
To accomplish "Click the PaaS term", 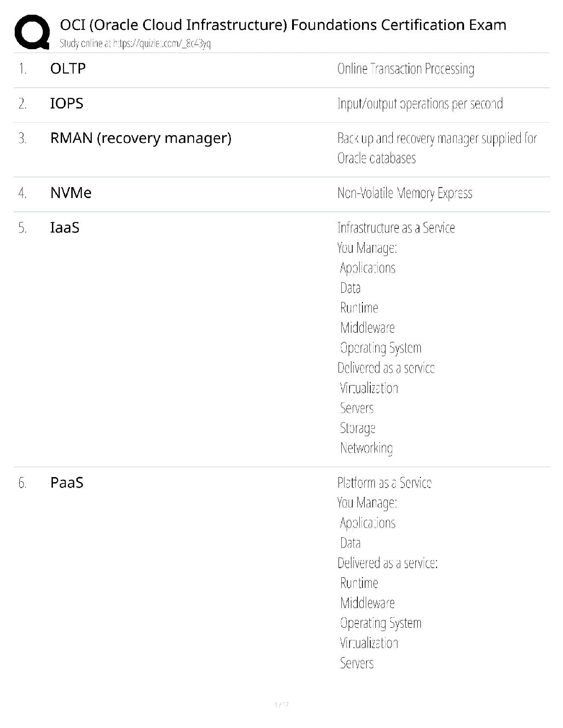I will 67,483.
